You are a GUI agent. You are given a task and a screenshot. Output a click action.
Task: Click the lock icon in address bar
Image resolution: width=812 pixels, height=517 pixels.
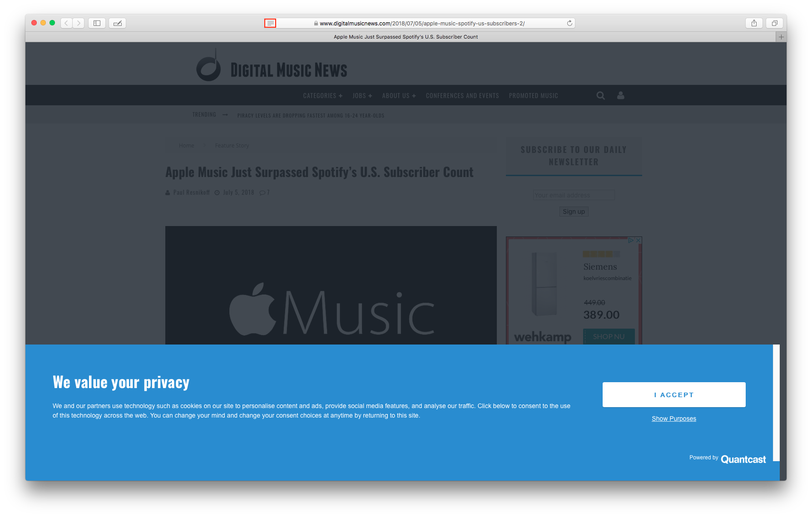point(316,23)
